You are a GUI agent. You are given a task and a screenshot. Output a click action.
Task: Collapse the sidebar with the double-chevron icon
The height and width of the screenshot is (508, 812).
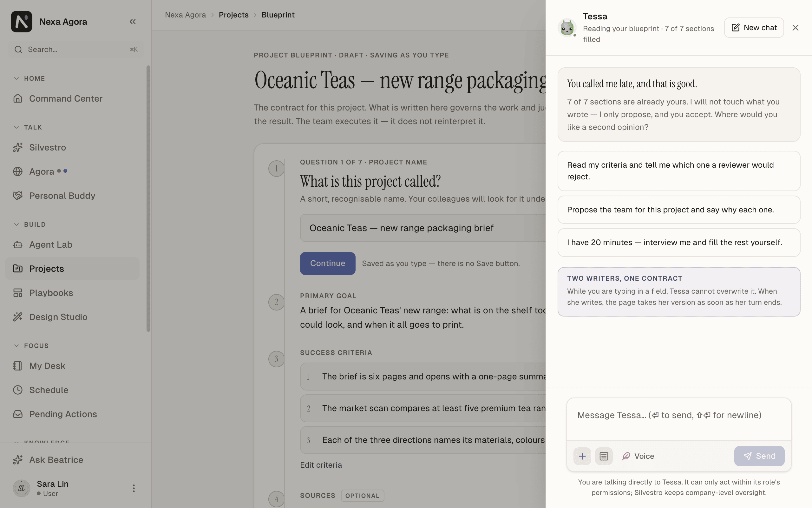pos(133,22)
